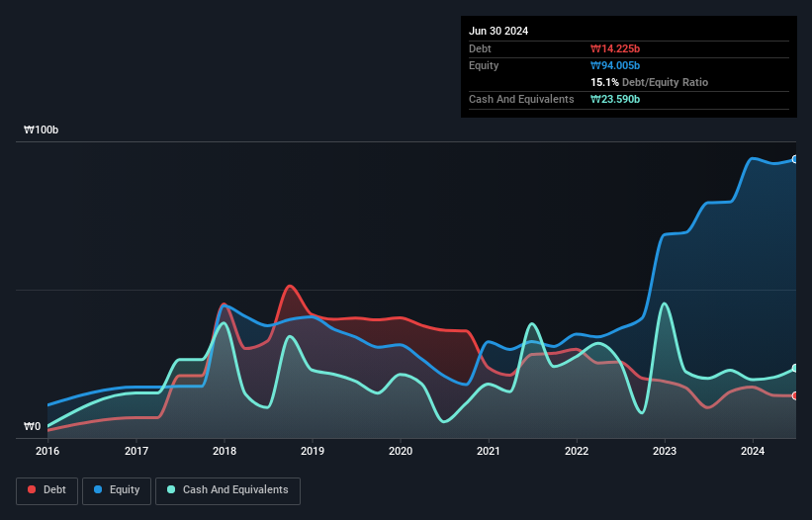This screenshot has height=520, width=812.
Task: Click the ₩94.005b equity value
Action: [x=615, y=65]
